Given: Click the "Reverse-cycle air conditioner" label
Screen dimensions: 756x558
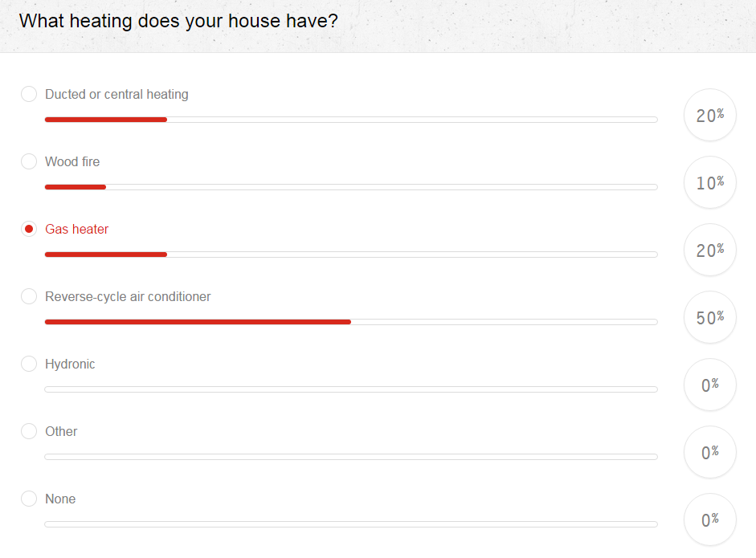Looking at the screenshot, I should click(128, 296).
